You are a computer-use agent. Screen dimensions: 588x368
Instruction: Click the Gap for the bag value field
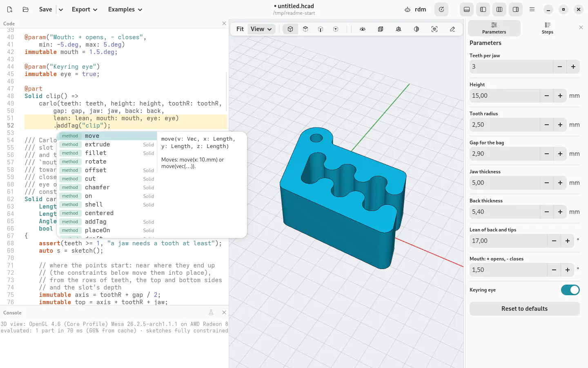(x=505, y=154)
